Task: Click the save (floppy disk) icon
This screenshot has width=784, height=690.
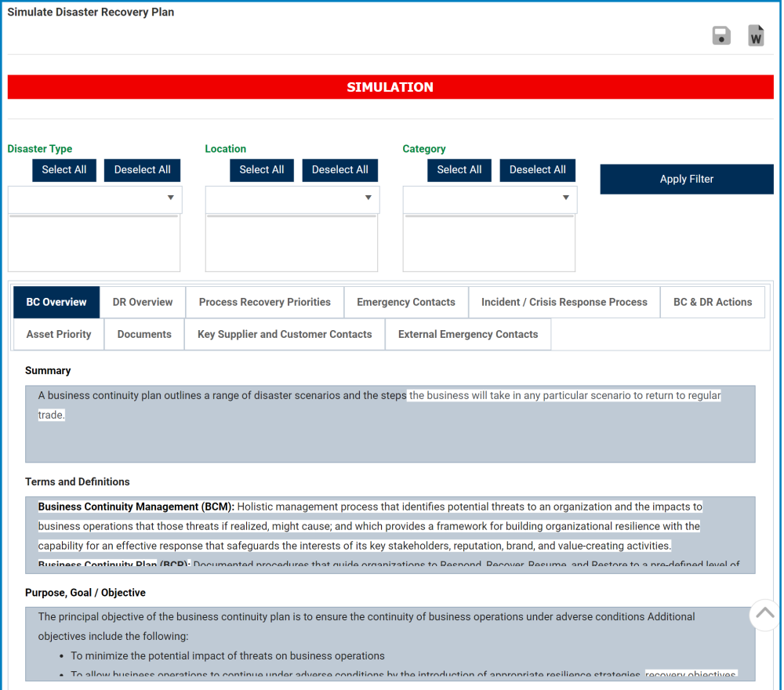Action: click(x=721, y=34)
